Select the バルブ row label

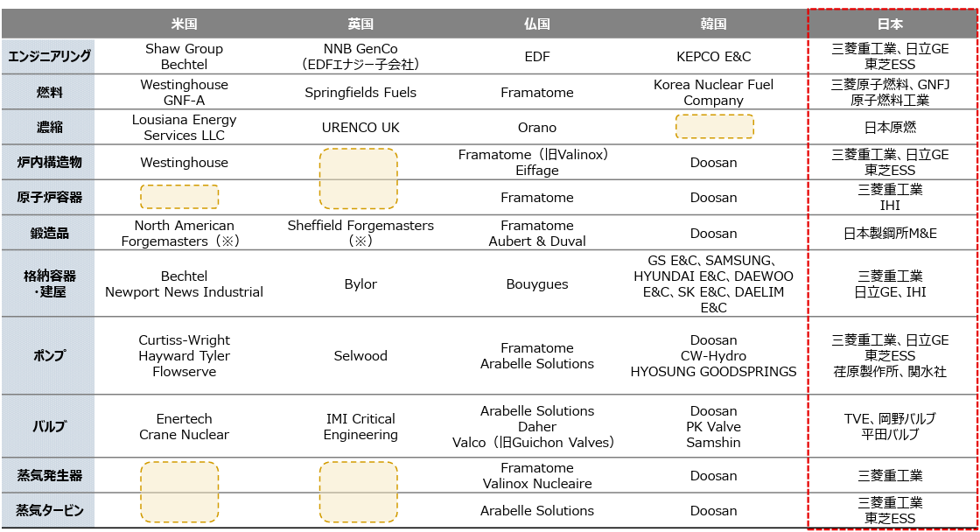[x=49, y=427]
